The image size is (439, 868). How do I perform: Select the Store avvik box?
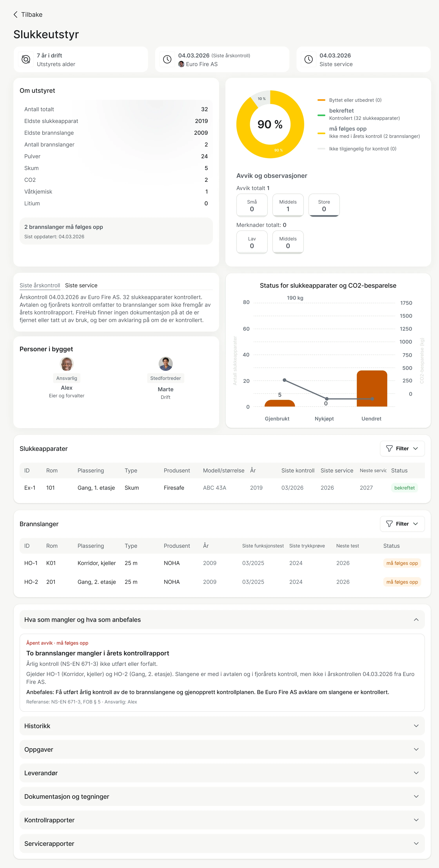click(324, 205)
